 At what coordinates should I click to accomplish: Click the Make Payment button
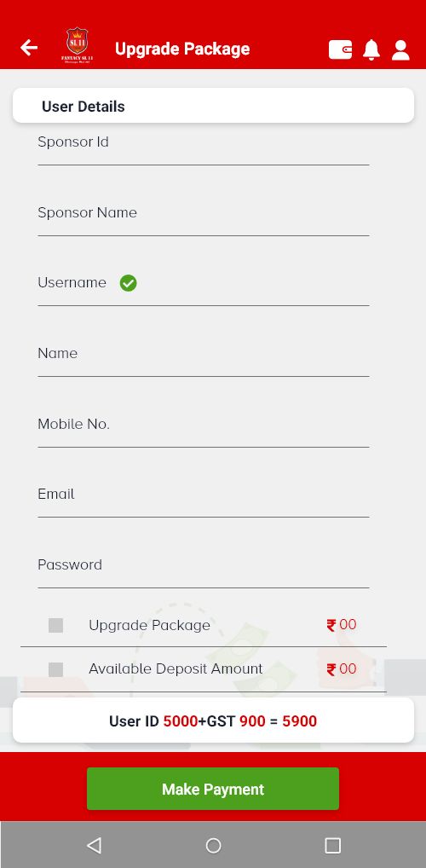click(213, 789)
